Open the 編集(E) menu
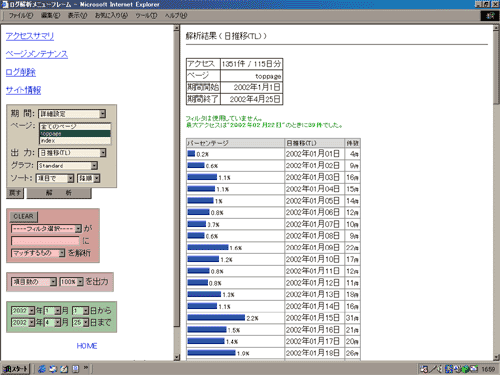500x375 pixels. (x=50, y=15)
